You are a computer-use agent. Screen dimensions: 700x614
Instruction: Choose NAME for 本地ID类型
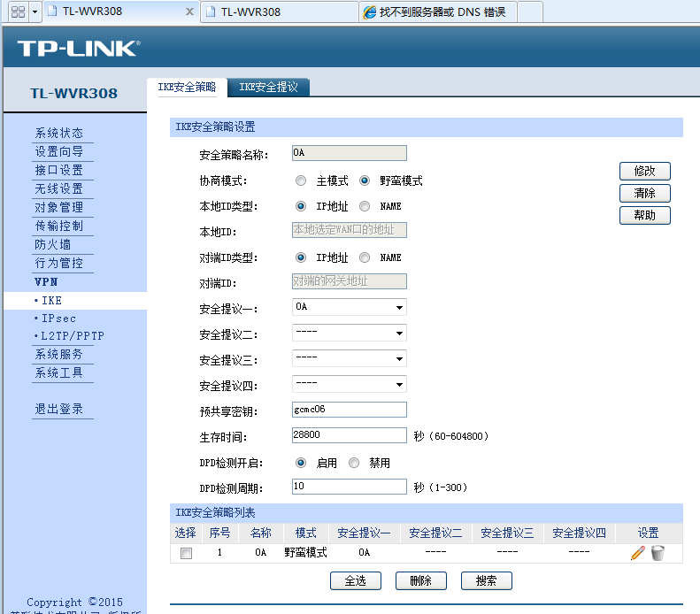[x=365, y=206]
